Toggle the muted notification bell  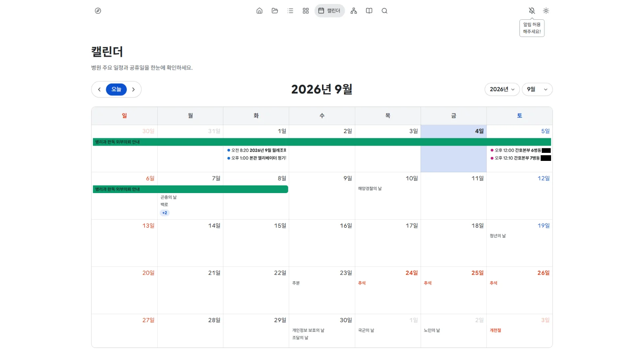[x=532, y=11]
